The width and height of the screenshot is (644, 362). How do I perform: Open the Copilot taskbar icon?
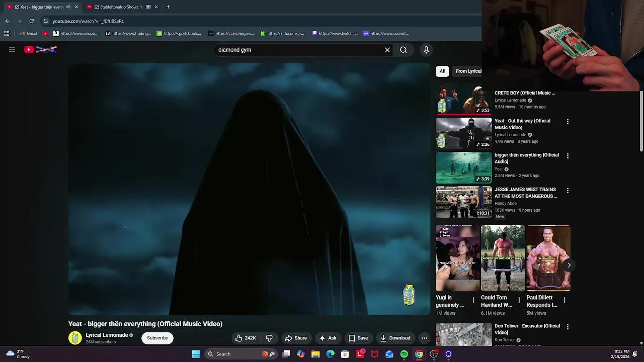point(301,354)
